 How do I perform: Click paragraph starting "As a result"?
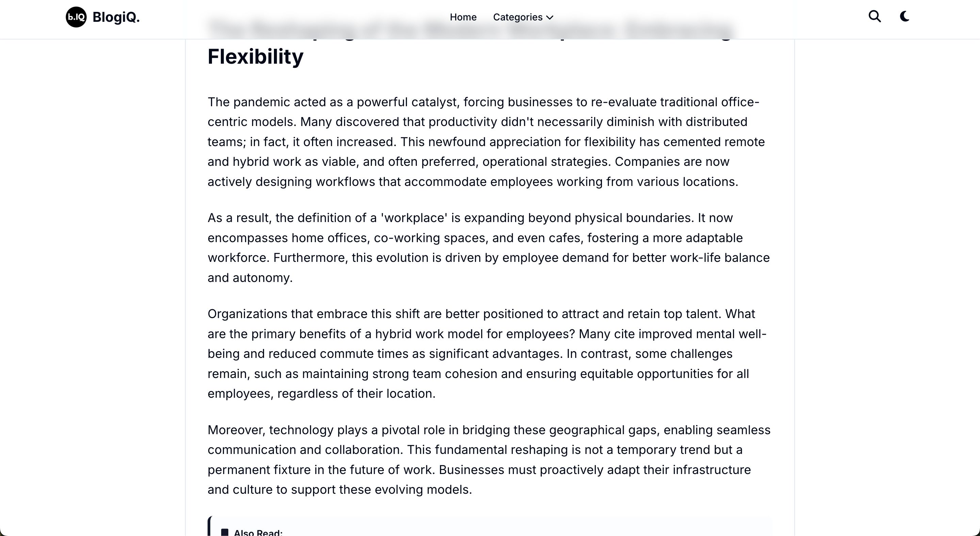(483, 248)
